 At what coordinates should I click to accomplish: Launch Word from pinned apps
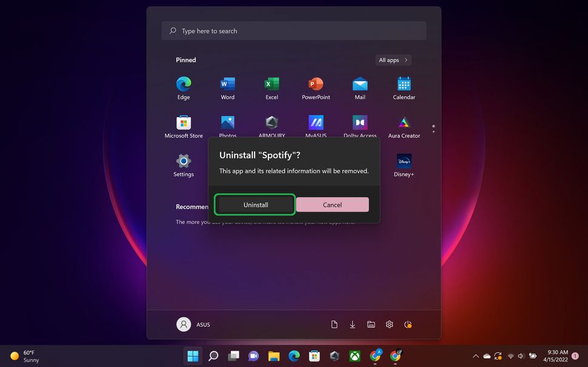tap(228, 88)
